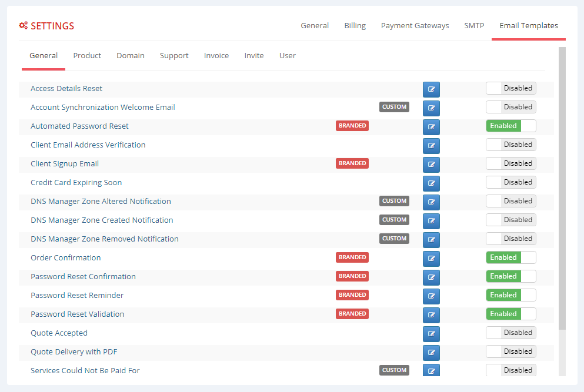Open the edit icon for Access Details Reset
The width and height of the screenshot is (584, 392).
pyautogui.click(x=431, y=89)
